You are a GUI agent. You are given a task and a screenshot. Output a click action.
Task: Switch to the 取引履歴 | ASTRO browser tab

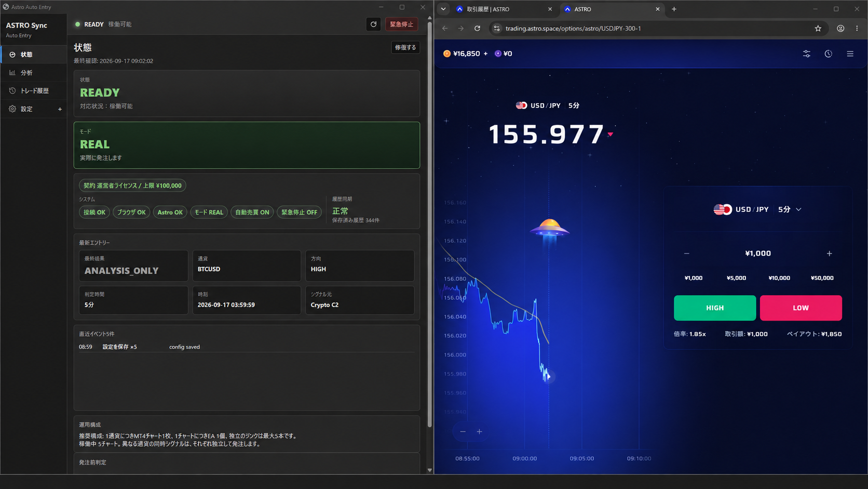[x=497, y=9]
